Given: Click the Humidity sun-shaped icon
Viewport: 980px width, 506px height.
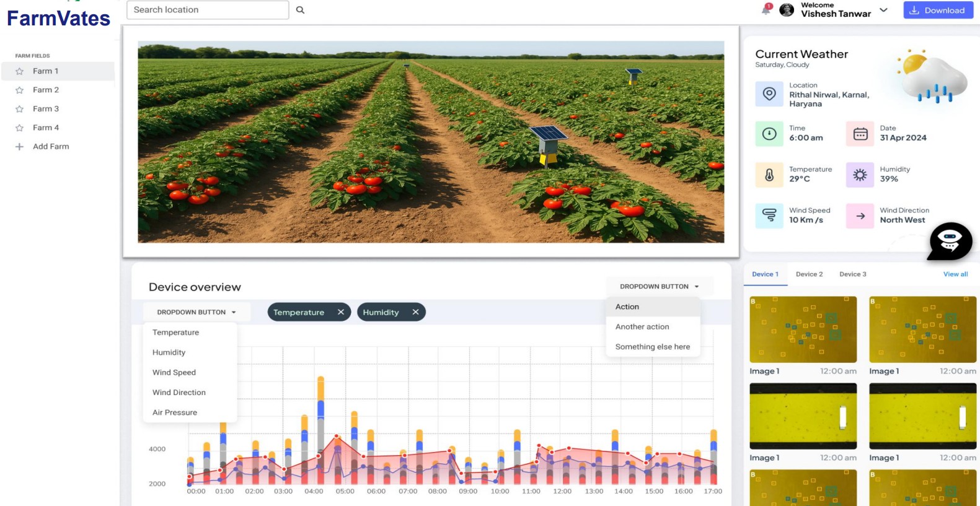Looking at the screenshot, I should click(x=860, y=175).
